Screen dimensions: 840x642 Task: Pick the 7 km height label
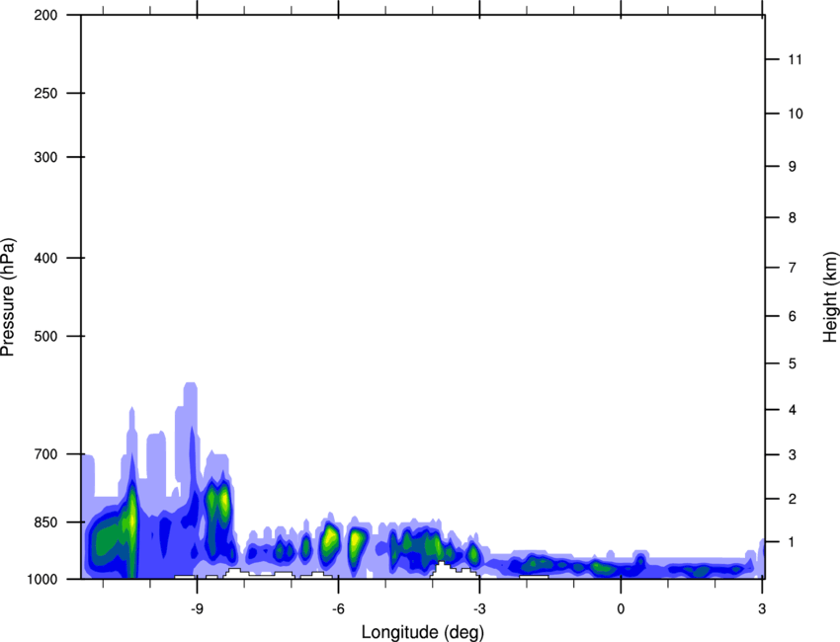[793, 268]
